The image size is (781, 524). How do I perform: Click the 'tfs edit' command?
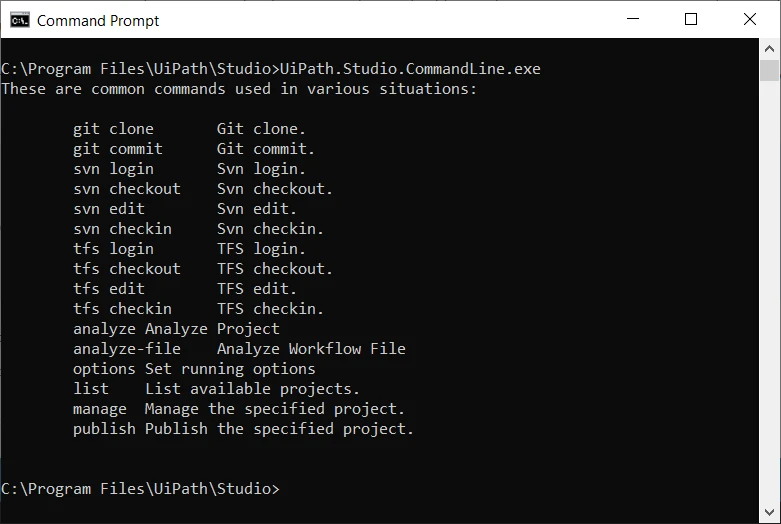[x=109, y=288]
